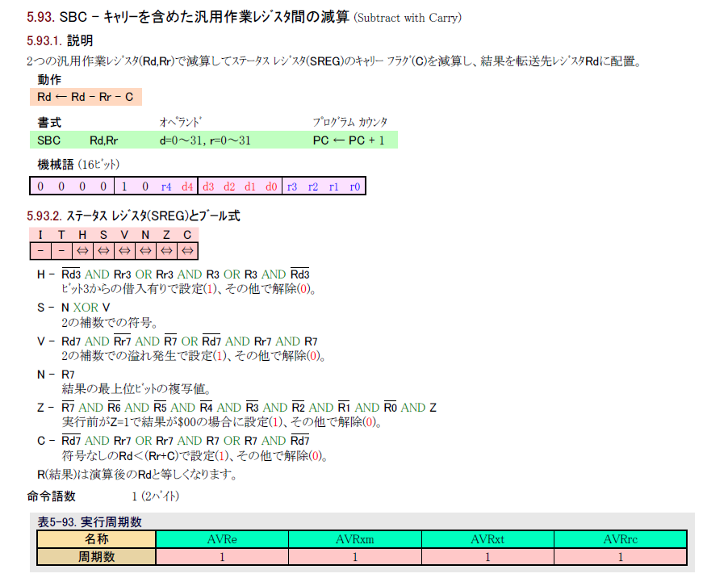Image resolution: width=728 pixels, height=582 pixels.
Task: Click the cycle count under AVRrc
Action: tap(620, 557)
